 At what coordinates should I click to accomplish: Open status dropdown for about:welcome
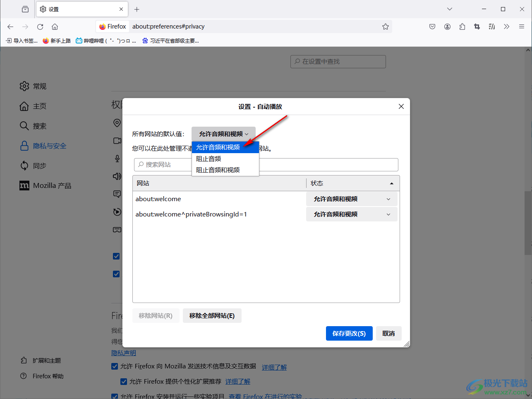[352, 199]
